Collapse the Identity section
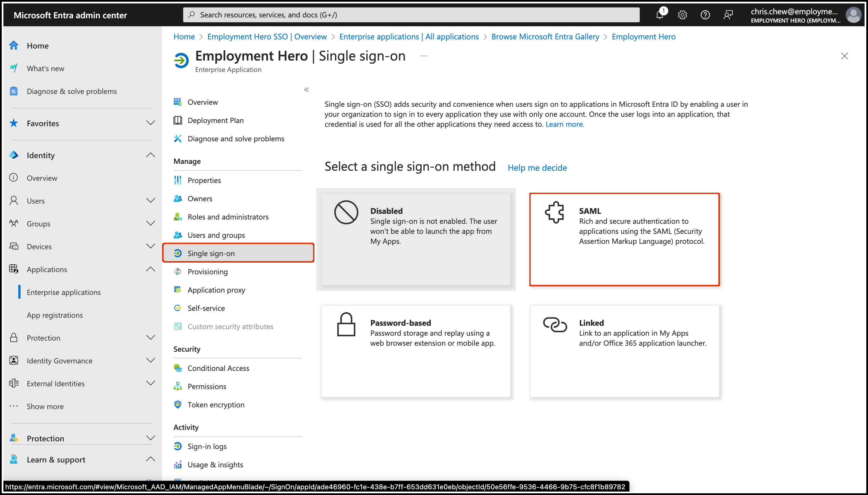This screenshot has height=495, width=868. (x=150, y=155)
